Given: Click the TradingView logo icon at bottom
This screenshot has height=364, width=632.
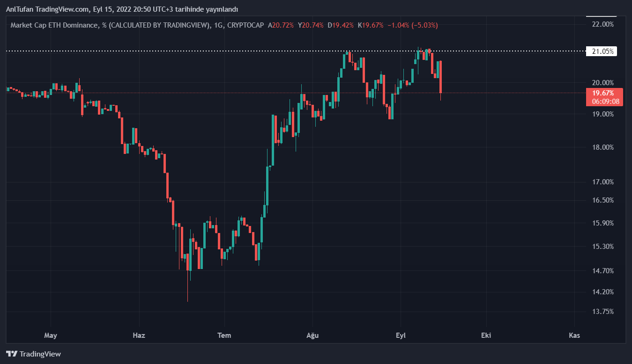Looking at the screenshot, I should pos(12,354).
